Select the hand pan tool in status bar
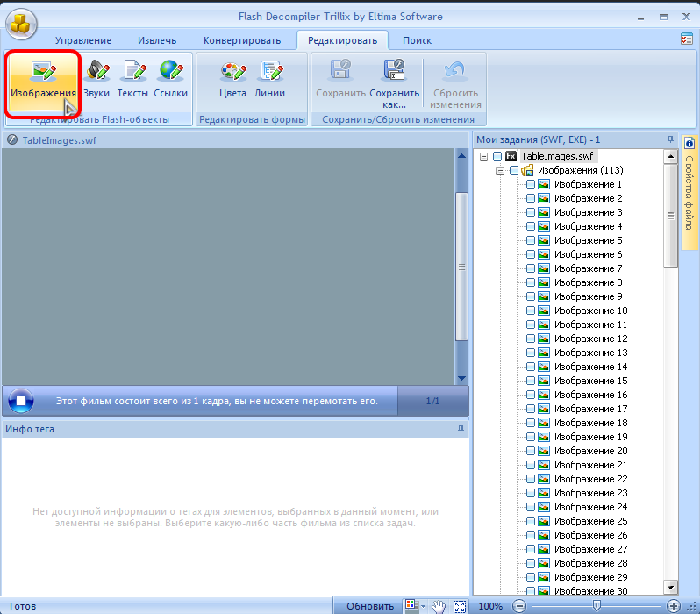This screenshot has height=614, width=700. tap(439, 606)
